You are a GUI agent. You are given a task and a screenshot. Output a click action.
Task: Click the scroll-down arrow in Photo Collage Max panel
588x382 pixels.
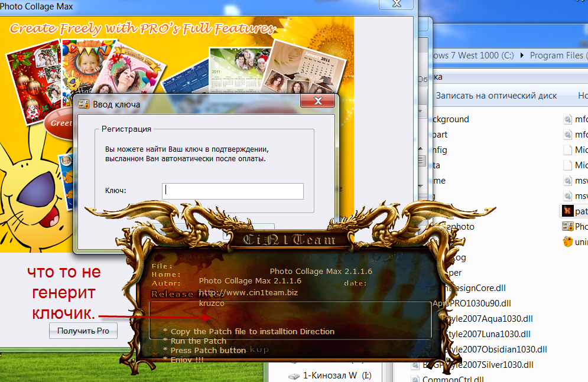point(421,186)
